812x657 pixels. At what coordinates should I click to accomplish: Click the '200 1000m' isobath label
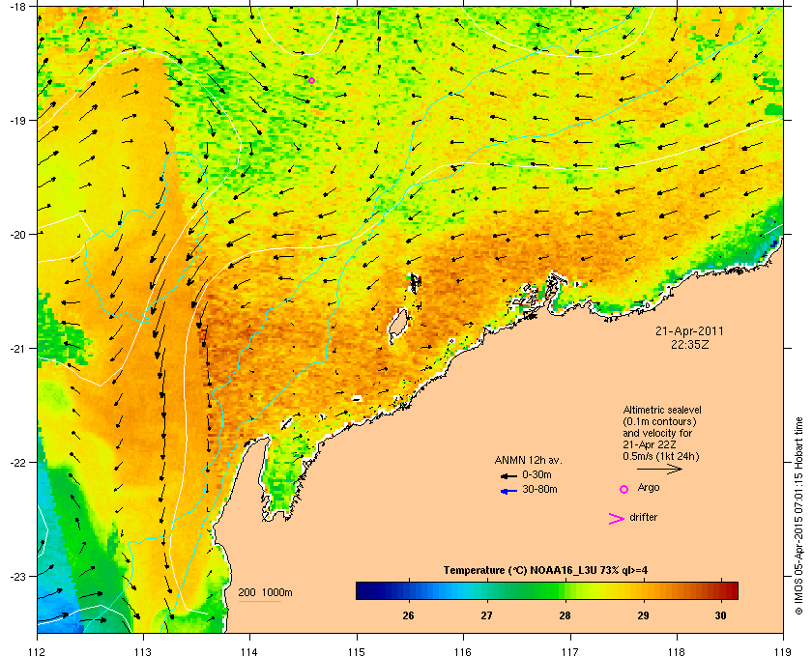pyautogui.click(x=265, y=592)
